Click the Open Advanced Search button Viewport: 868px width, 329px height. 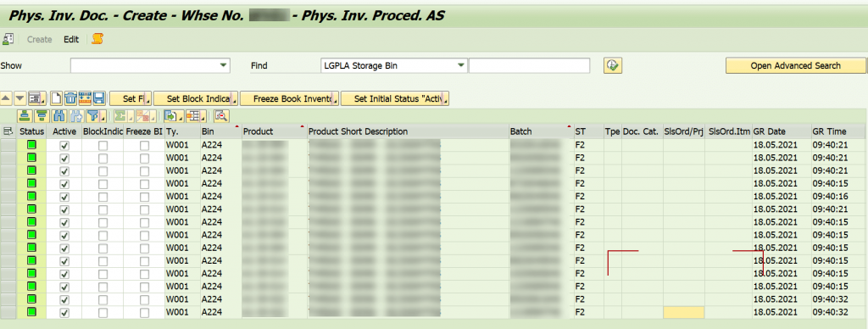(x=795, y=65)
